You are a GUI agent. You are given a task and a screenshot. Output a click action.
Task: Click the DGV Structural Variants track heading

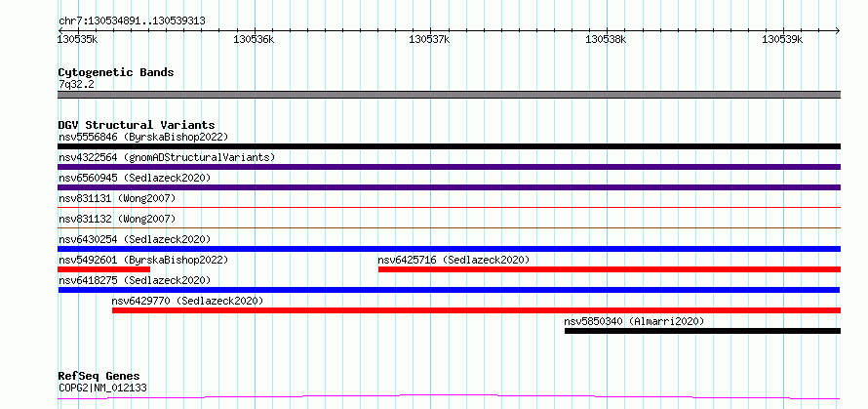click(137, 125)
